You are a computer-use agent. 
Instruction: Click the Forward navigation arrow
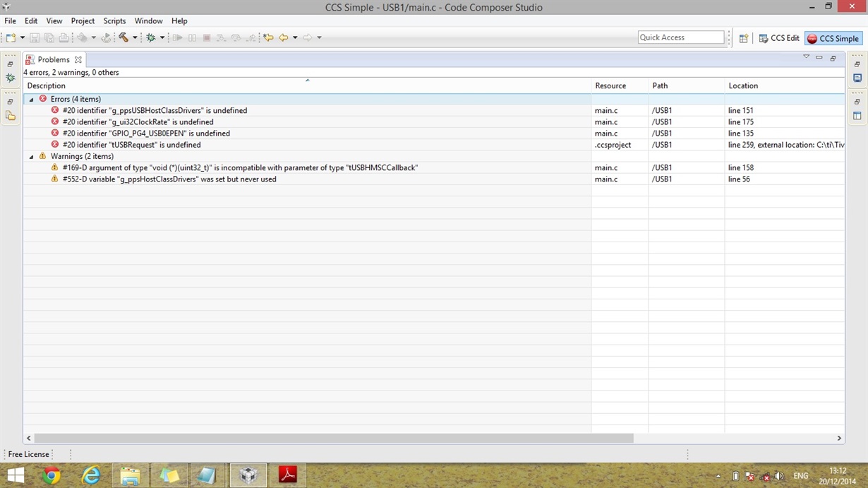(x=307, y=37)
